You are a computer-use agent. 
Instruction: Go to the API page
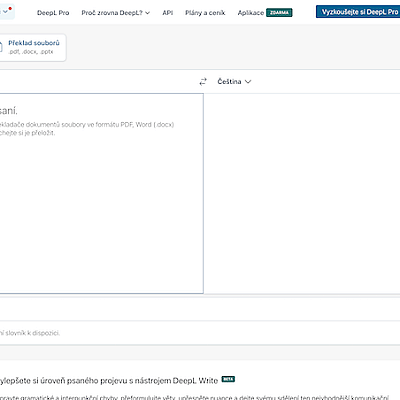[168, 13]
